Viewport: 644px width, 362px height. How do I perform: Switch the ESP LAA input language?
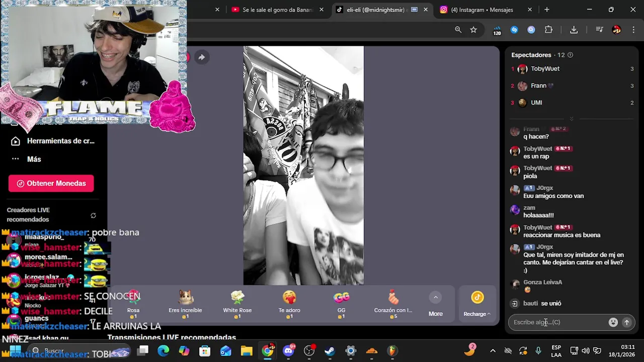[556, 350]
